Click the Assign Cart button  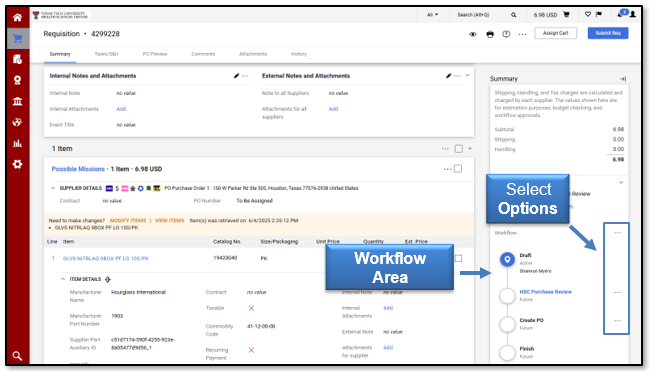[x=556, y=33]
